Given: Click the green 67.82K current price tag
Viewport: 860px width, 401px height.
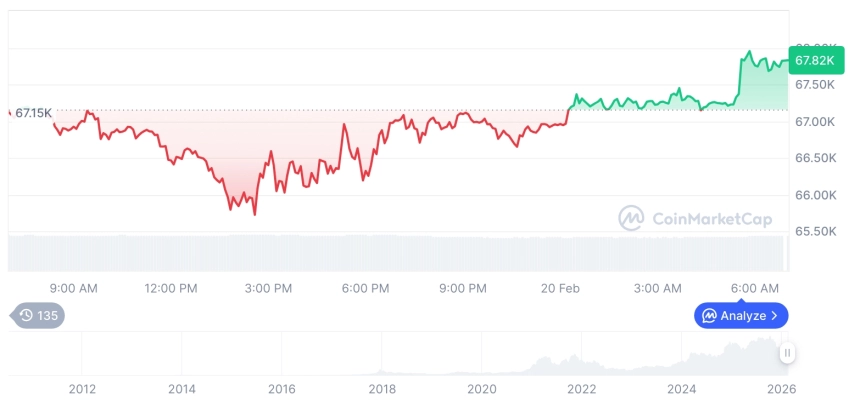Looking at the screenshot, I should pos(814,60).
